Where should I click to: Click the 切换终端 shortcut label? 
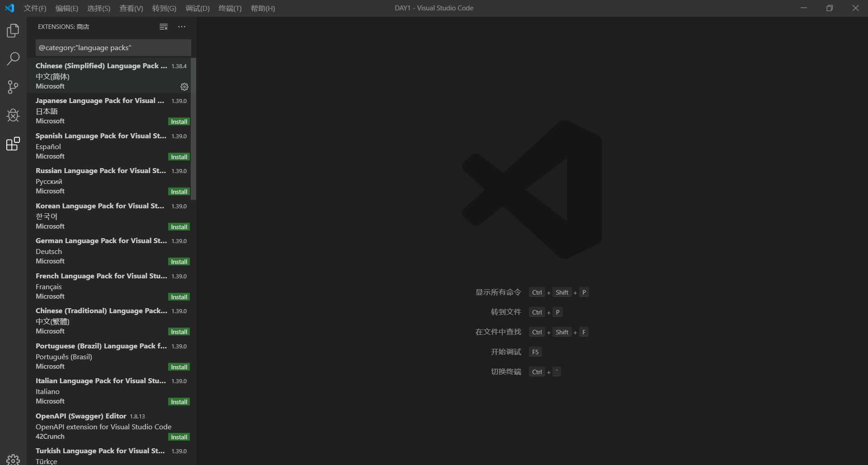506,371
